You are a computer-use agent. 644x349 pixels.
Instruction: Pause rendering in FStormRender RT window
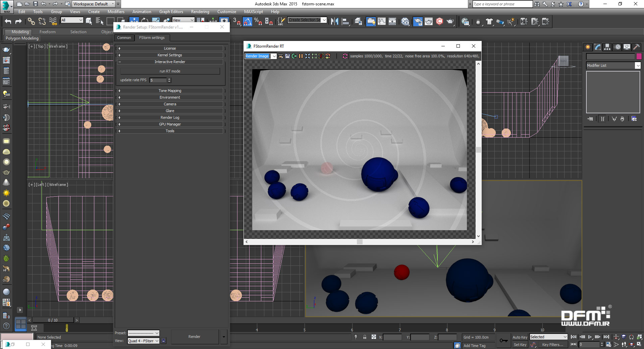(301, 56)
